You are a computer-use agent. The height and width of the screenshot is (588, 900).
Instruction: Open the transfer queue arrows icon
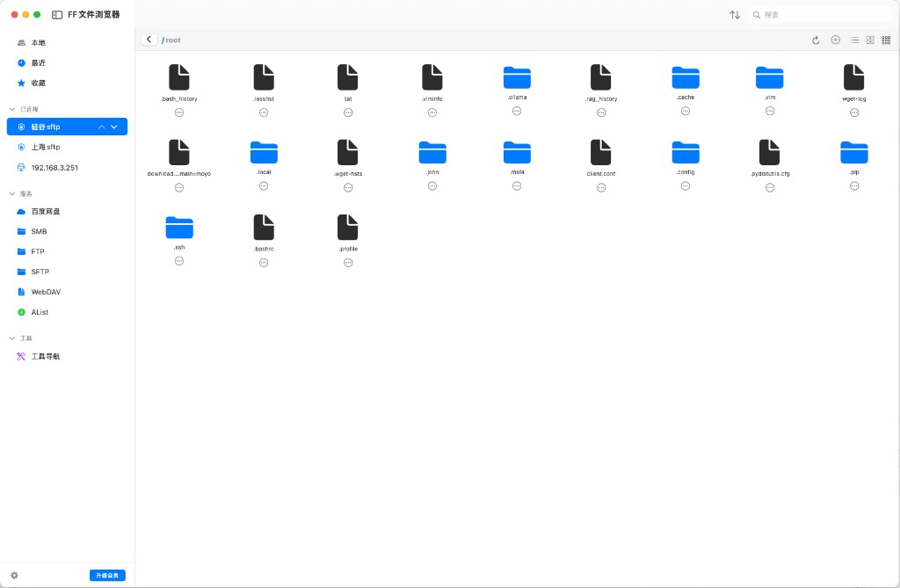pyautogui.click(x=735, y=15)
